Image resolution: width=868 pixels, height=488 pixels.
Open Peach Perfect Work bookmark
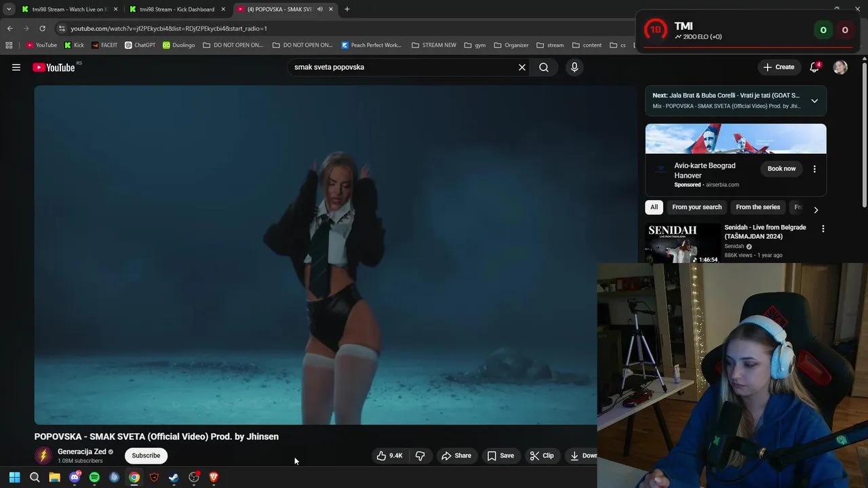372,45
